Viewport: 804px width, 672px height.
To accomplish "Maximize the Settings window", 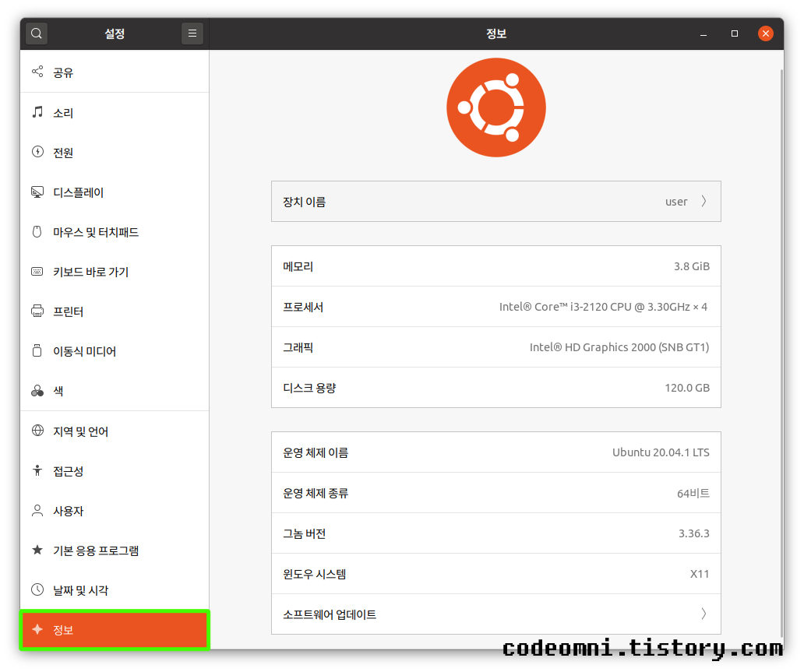I will [x=734, y=33].
